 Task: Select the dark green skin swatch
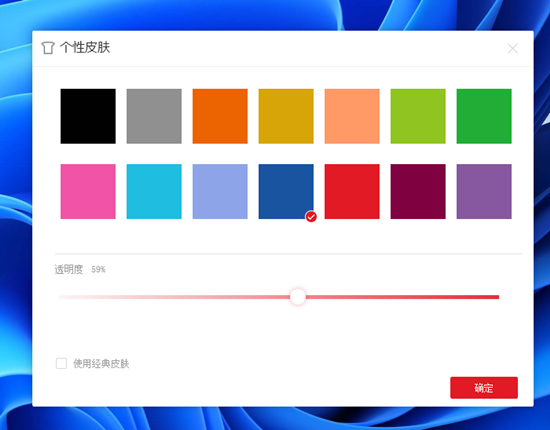pyautogui.click(x=484, y=116)
